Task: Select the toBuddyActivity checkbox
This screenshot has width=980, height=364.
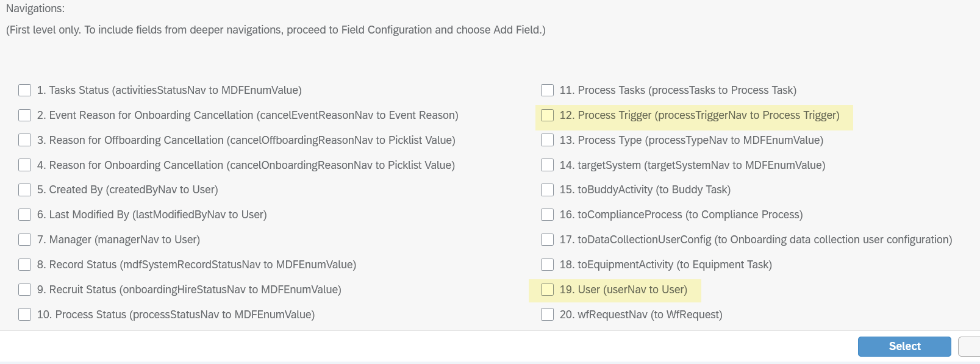Action: 547,190
